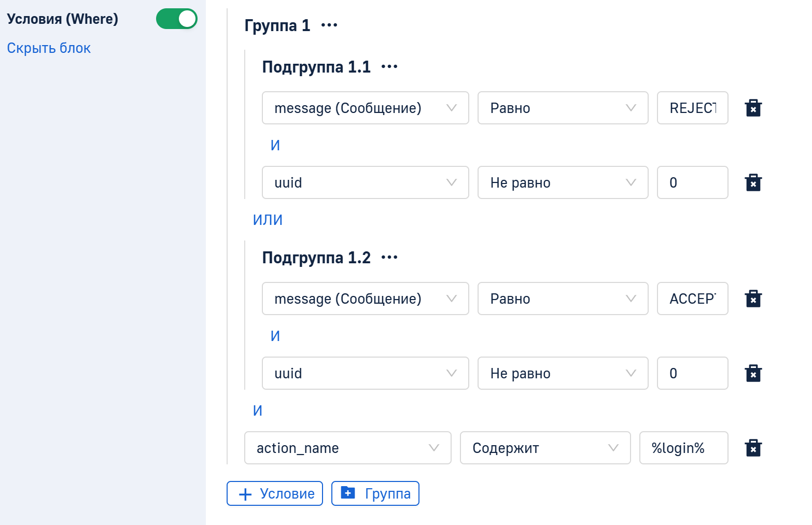Remove the action_name condition with trash icon
The image size is (812, 525).
coord(753,448)
